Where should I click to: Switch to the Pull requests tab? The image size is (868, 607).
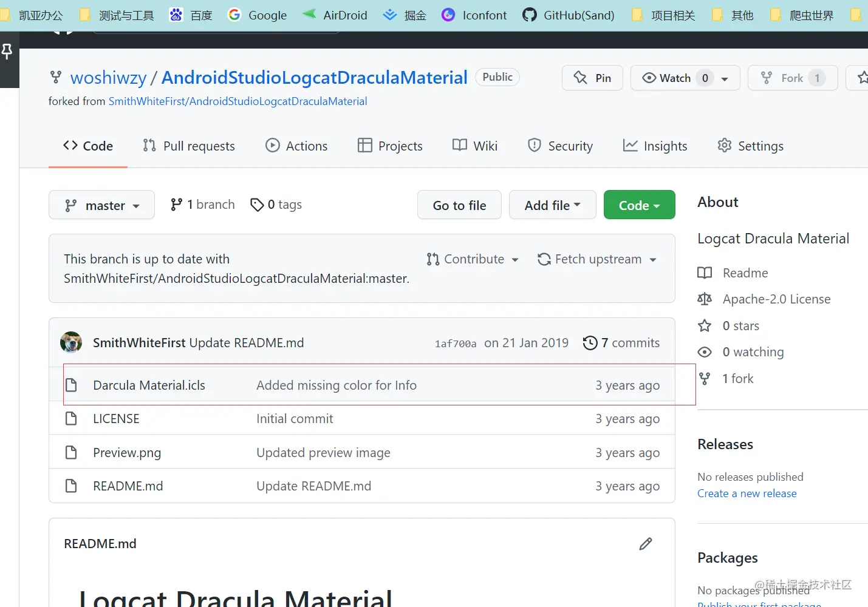tap(189, 146)
